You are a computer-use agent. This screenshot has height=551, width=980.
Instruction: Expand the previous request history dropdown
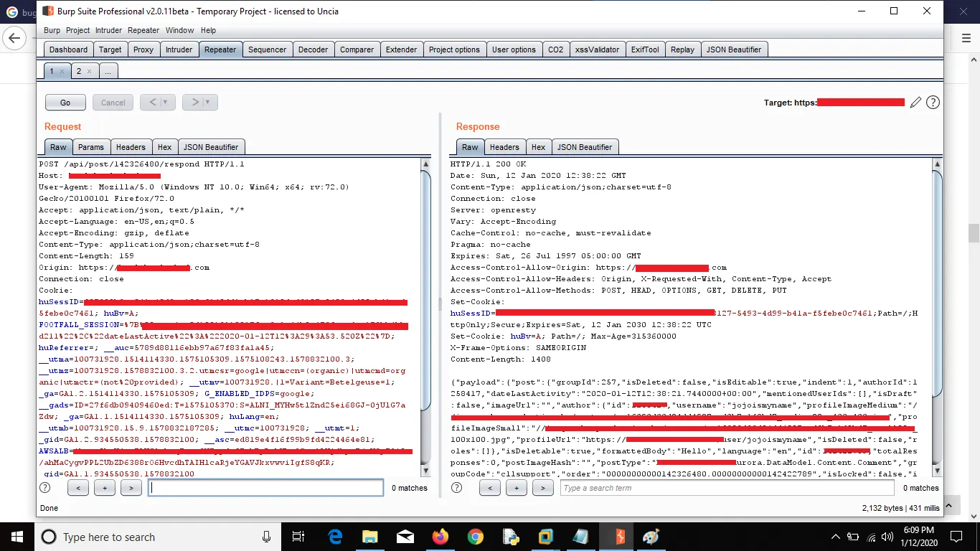tap(166, 103)
